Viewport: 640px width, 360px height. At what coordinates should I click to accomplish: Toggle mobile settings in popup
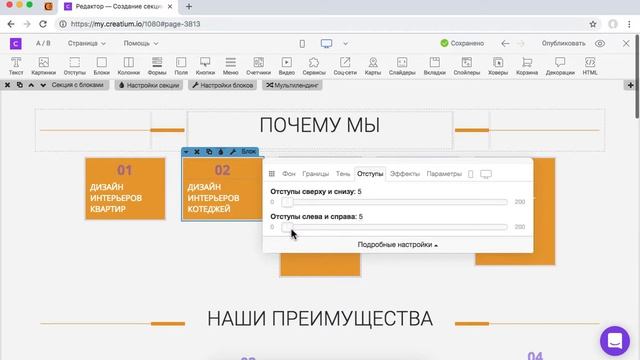click(x=471, y=174)
